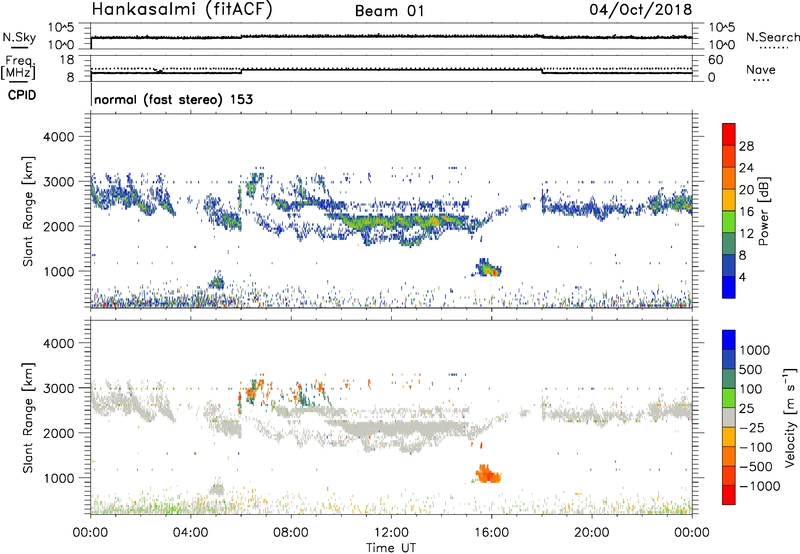This screenshot has height=554, width=800.
Task: Click the orange velocity patch near 16:00
Action: pos(488,474)
